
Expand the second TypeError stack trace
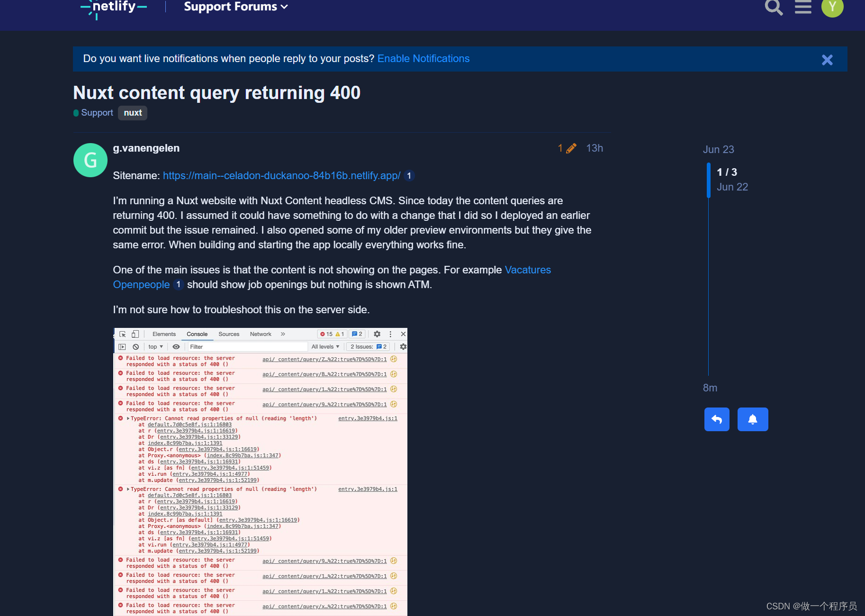click(128, 489)
